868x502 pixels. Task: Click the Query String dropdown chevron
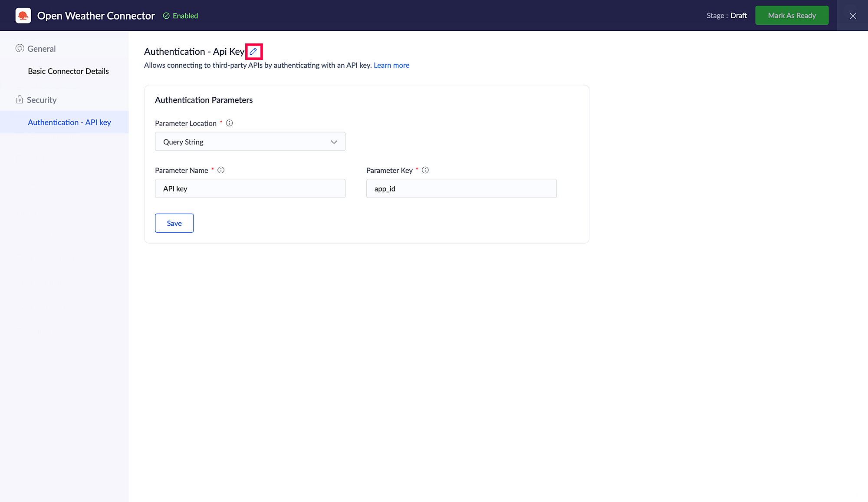tap(334, 142)
